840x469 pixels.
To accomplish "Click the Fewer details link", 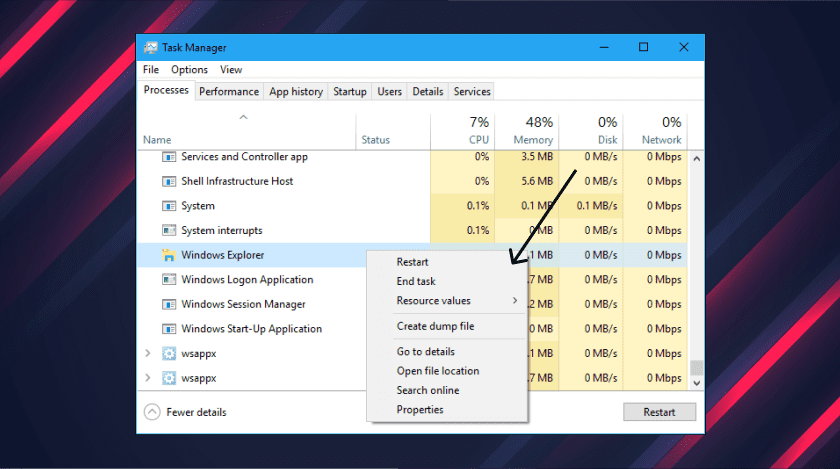I will [x=197, y=412].
